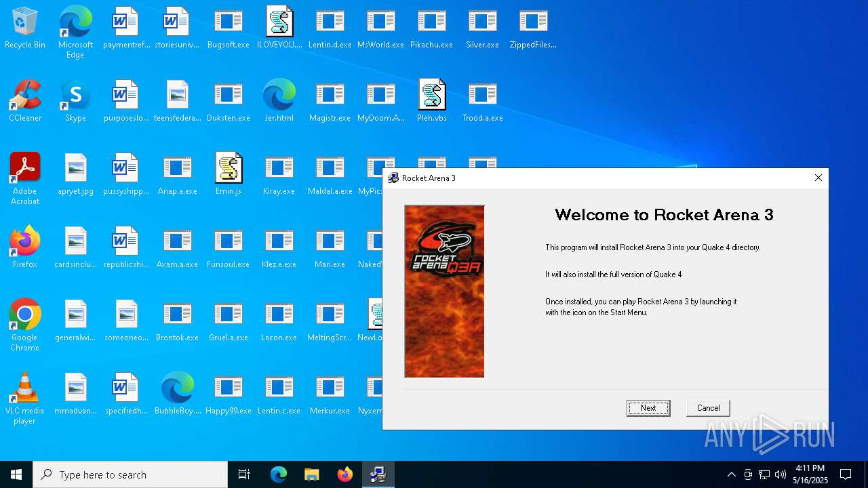Select the Gruel.a.exe desktop icon

[x=228, y=321]
